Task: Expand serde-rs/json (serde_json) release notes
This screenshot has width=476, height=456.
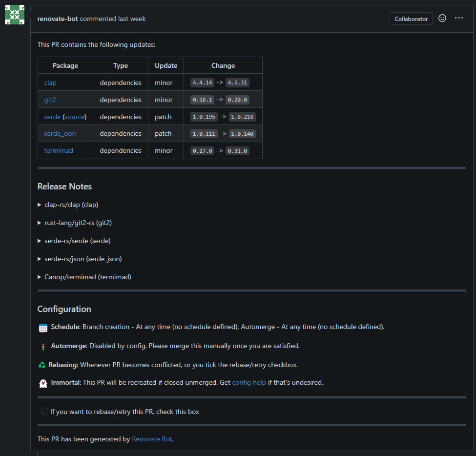Action: [x=80, y=259]
